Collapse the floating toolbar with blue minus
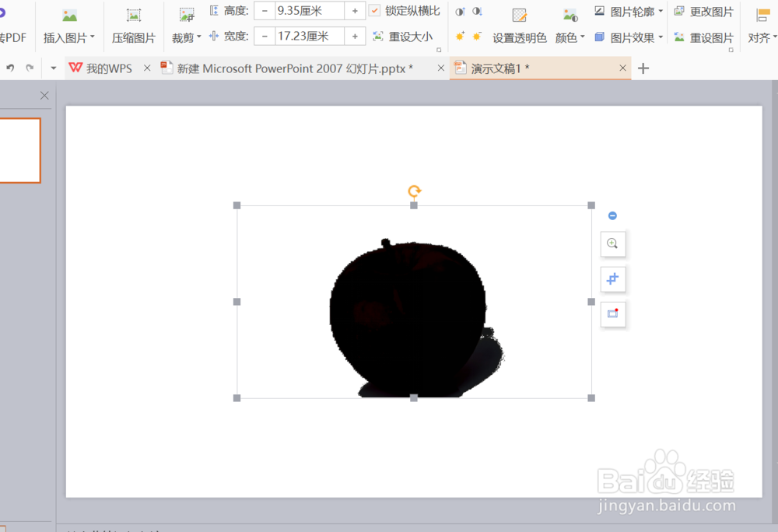Image resolution: width=778 pixels, height=532 pixels. 612,215
